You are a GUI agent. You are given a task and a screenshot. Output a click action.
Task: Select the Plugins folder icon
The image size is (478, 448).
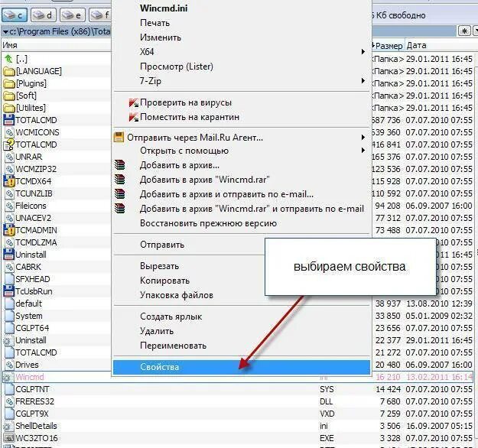pos(9,84)
